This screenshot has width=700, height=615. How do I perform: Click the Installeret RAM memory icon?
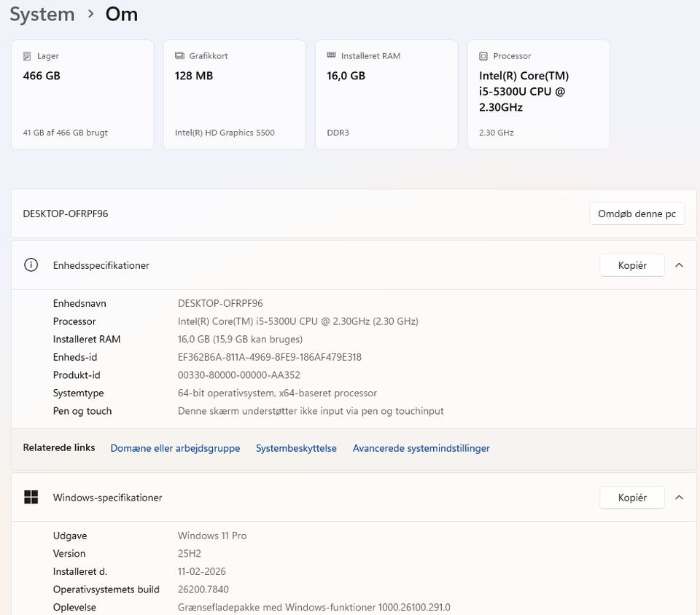point(331,56)
